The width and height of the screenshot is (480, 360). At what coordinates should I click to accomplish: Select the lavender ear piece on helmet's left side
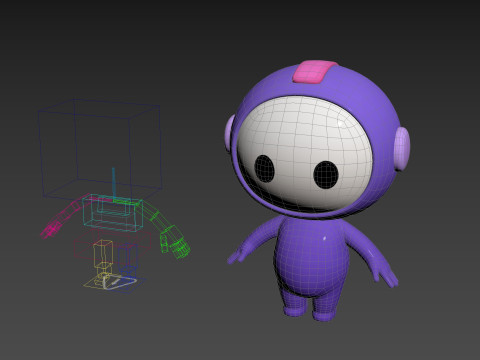pyautogui.click(x=230, y=133)
